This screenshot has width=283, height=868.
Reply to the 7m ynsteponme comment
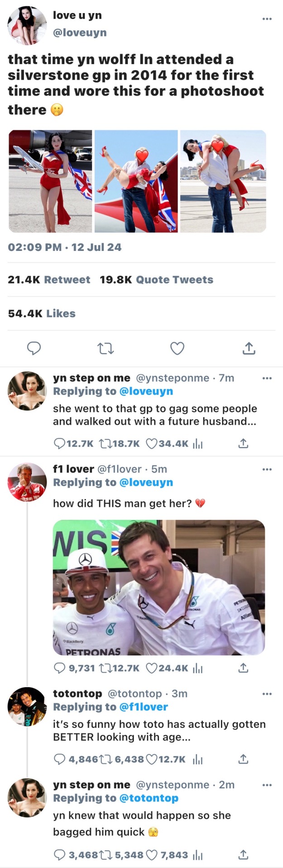pyautogui.click(x=59, y=443)
